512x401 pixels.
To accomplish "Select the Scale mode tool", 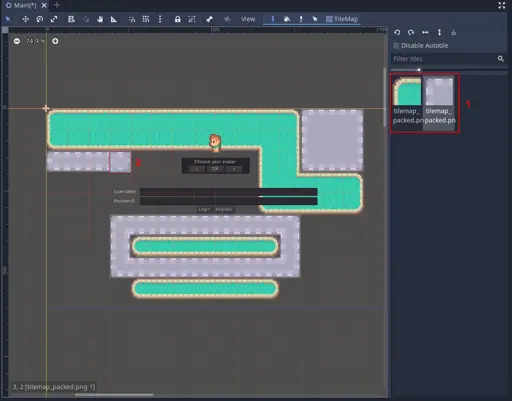I will (x=54, y=19).
